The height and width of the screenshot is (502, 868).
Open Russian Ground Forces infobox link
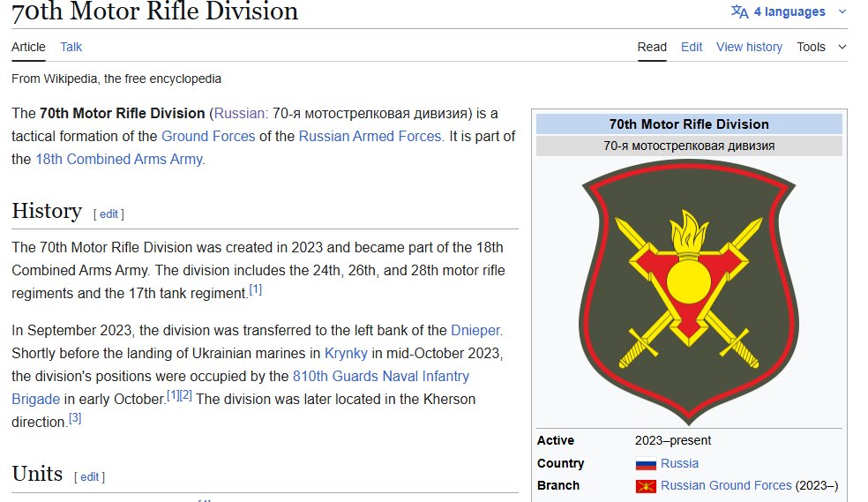click(726, 485)
